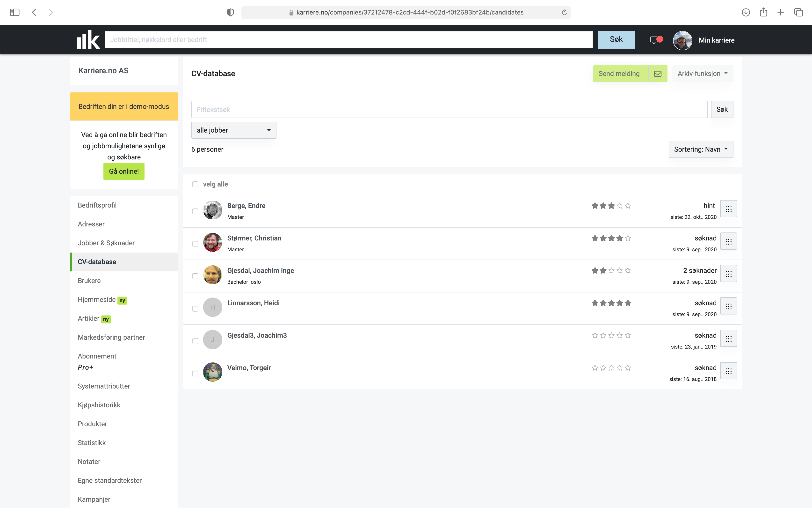Click the Søk button beside Fritekstsøk
The image size is (812, 508).
pos(722,110)
